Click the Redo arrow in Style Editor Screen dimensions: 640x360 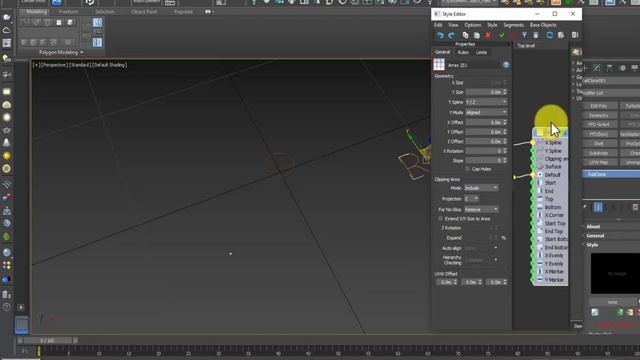point(451,36)
